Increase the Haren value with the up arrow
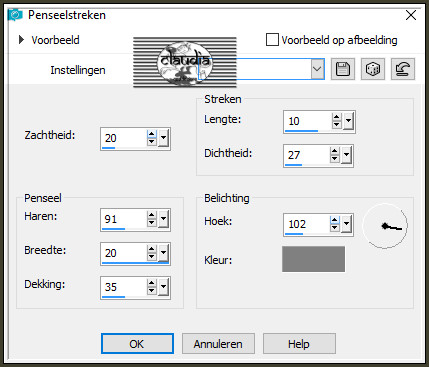The image size is (429, 367). point(152,215)
